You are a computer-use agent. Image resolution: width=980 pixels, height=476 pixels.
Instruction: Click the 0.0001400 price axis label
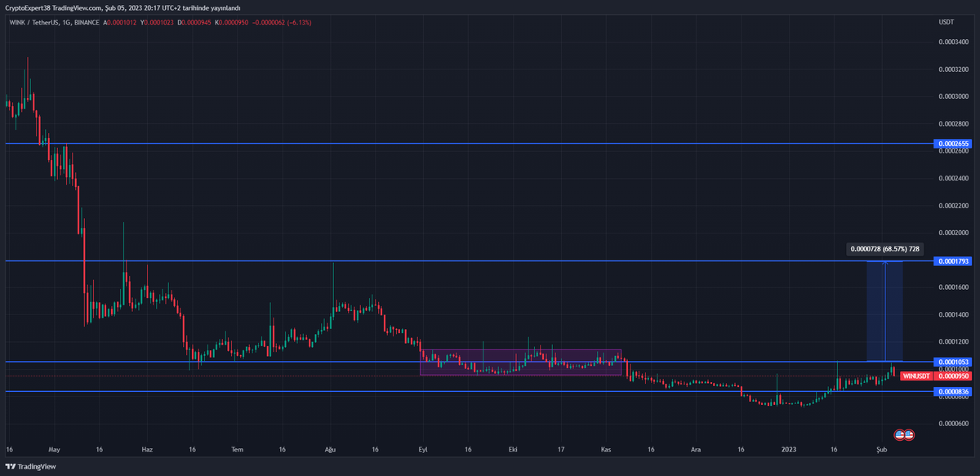pos(954,314)
